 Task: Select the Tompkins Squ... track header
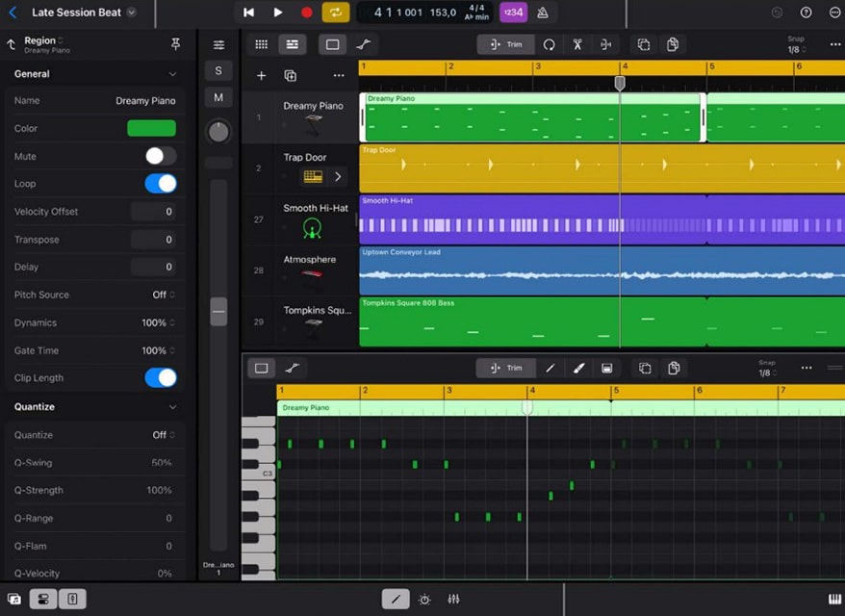point(299,321)
